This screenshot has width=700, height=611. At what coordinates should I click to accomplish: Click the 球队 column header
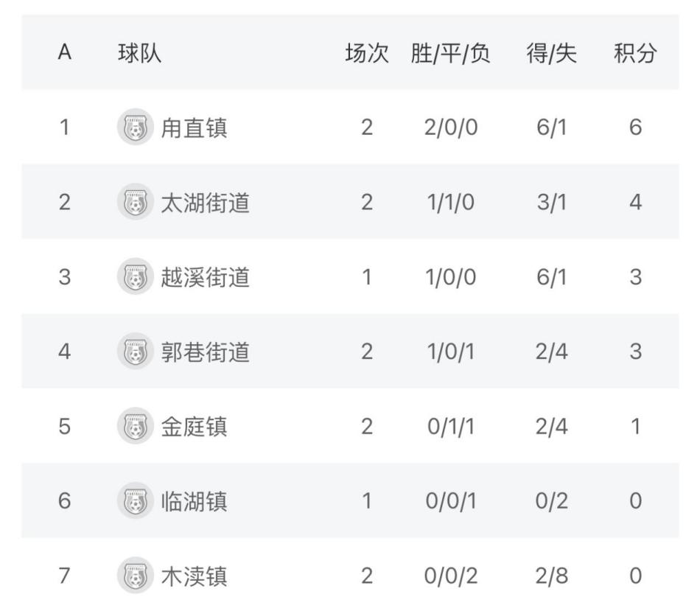click(139, 54)
